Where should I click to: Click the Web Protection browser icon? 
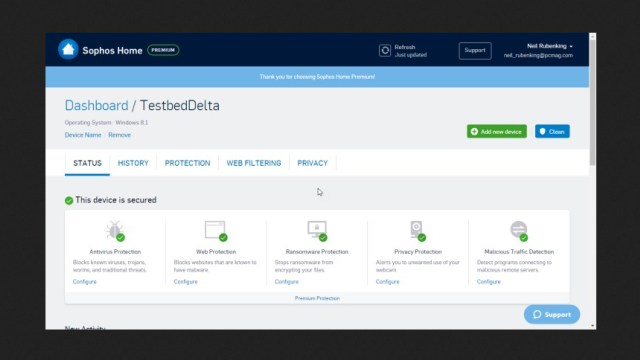(216, 231)
